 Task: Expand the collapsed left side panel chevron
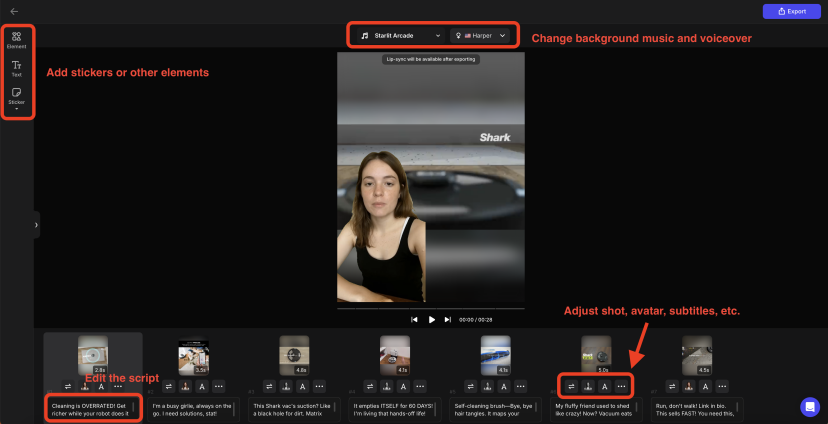[36, 225]
